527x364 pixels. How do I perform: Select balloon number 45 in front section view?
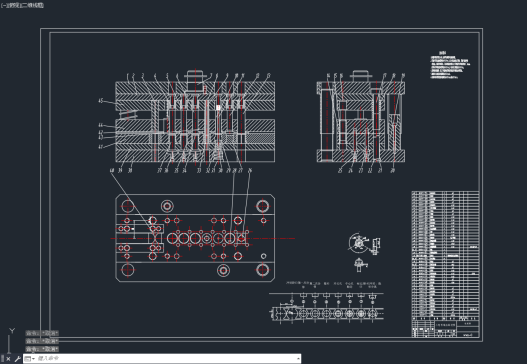pyautogui.click(x=101, y=101)
